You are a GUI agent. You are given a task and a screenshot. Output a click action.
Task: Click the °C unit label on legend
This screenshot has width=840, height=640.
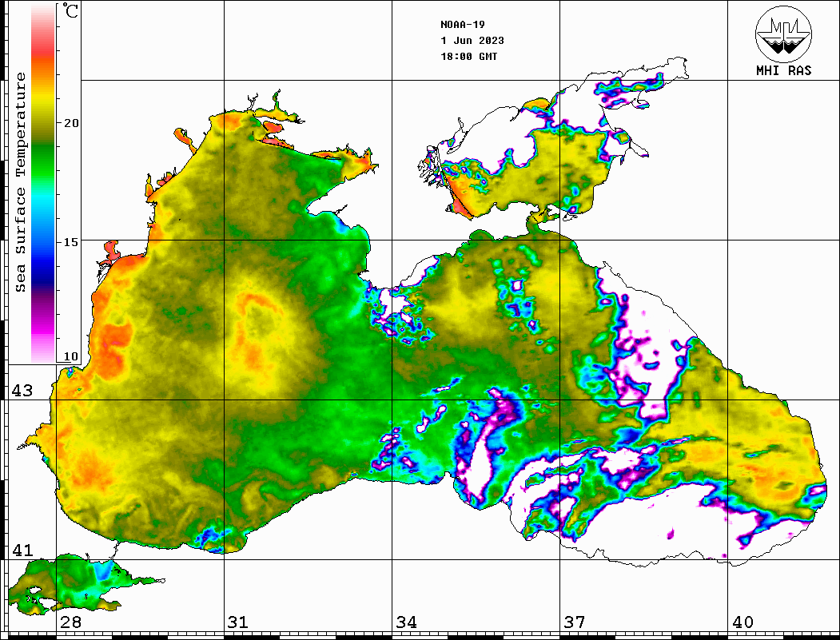click(70, 10)
